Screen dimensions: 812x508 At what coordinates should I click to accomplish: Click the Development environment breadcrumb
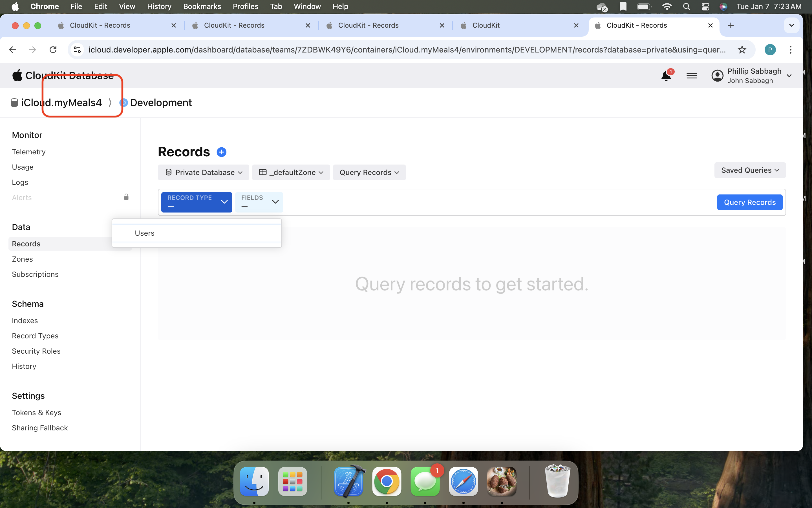[161, 102]
